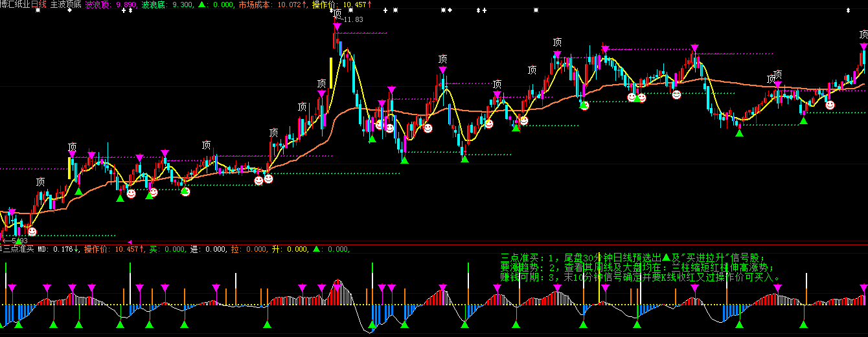
Task: Select the 日线 period label
Action: pos(39,5)
